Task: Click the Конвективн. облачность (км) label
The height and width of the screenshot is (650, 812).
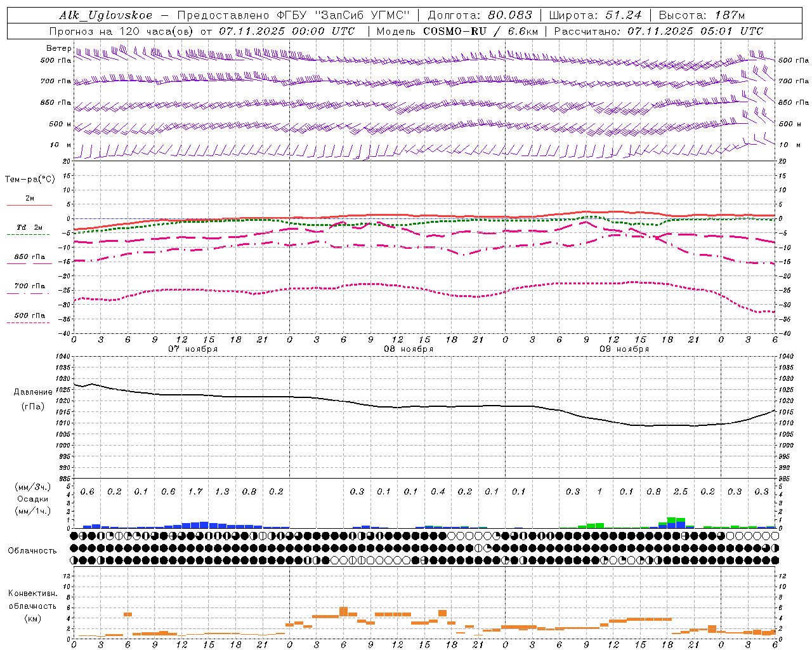Action: 32,606
